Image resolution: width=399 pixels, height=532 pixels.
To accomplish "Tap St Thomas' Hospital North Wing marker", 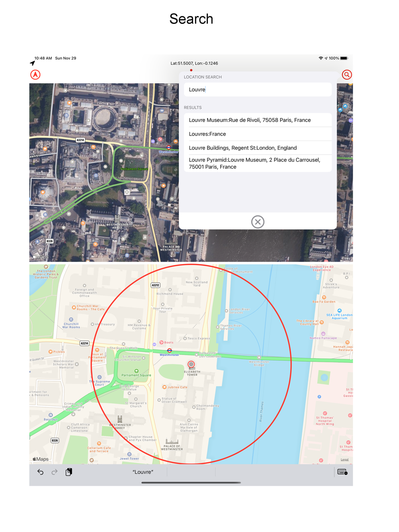I will 325,413.
